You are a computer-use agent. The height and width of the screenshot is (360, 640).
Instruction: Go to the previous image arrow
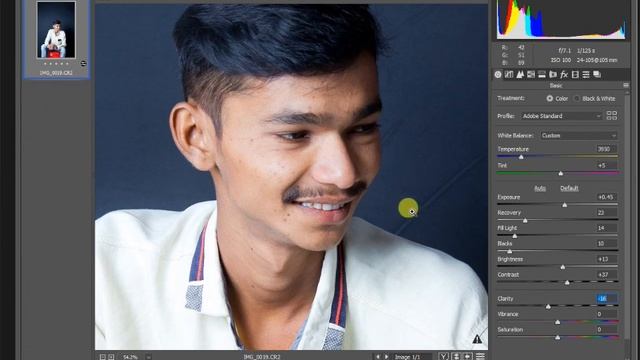[x=378, y=357]
